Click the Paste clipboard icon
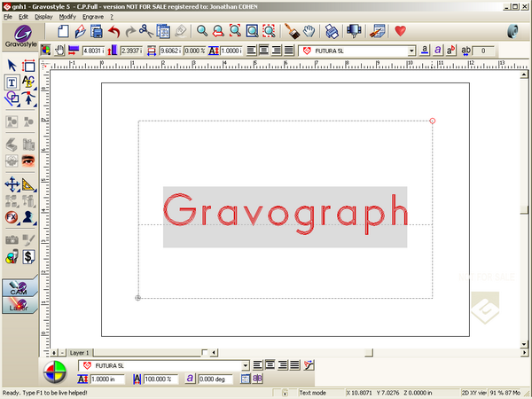The image size is (532, 399). pyautogui.click(x=163, y=31)
